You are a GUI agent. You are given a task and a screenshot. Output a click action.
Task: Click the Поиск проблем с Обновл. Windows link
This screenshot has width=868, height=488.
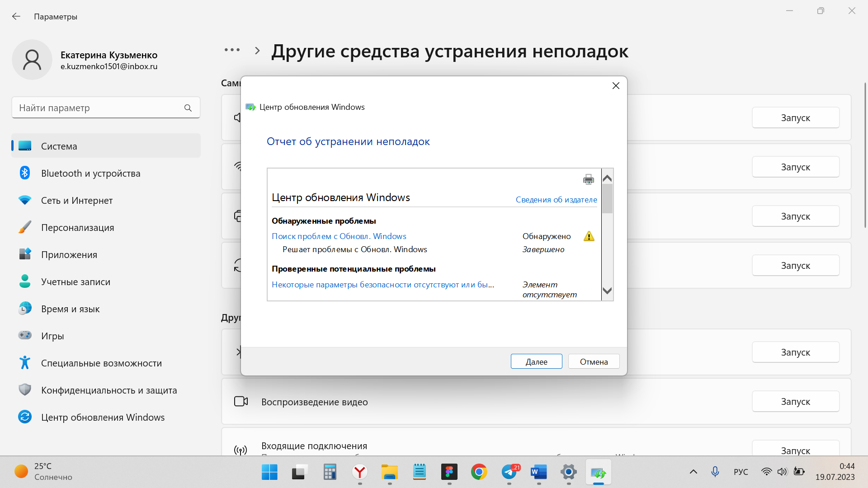(339, 236)
